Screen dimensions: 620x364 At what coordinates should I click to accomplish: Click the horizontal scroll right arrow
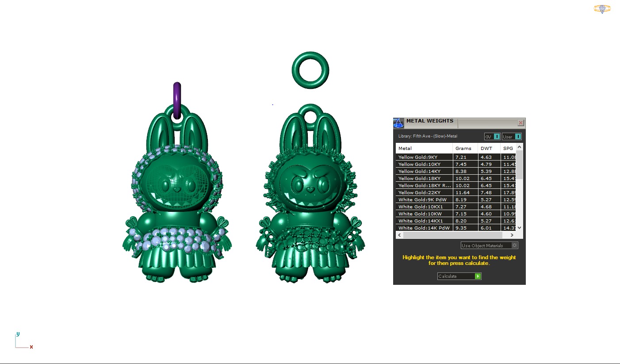pyautogui.click(x=513, y=235)
